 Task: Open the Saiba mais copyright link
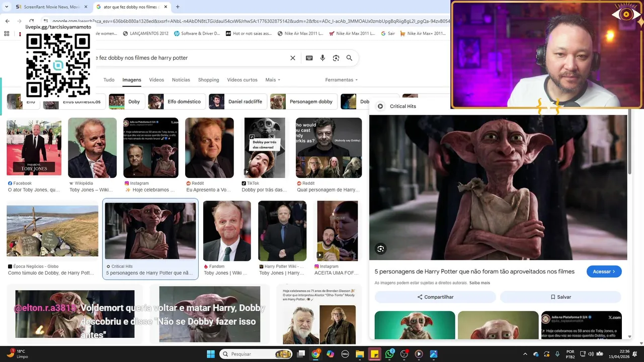[479, 283]
